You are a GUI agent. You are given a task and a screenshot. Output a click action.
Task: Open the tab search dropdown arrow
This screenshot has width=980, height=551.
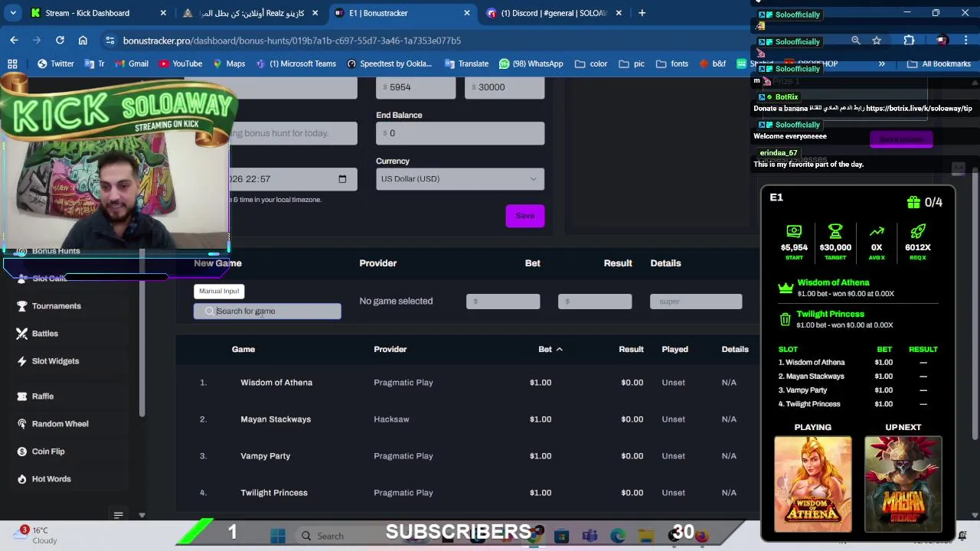pyautogui.click(x=14, y=13)
